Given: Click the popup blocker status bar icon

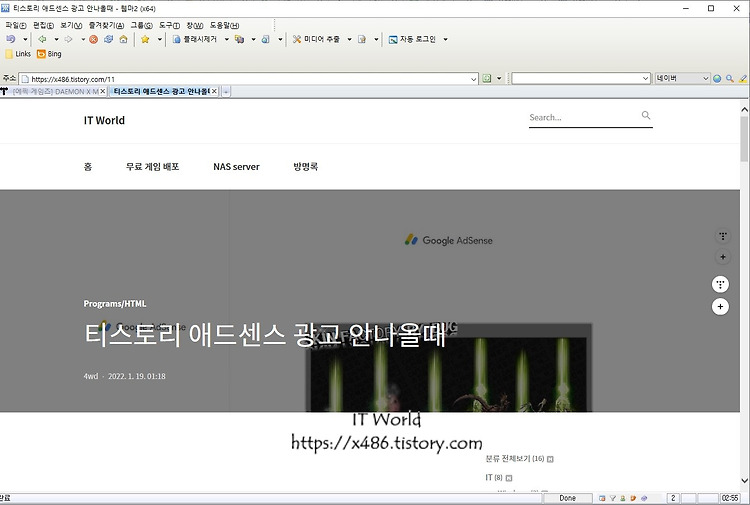Looking at the screenshot, I should pos(602,498).
